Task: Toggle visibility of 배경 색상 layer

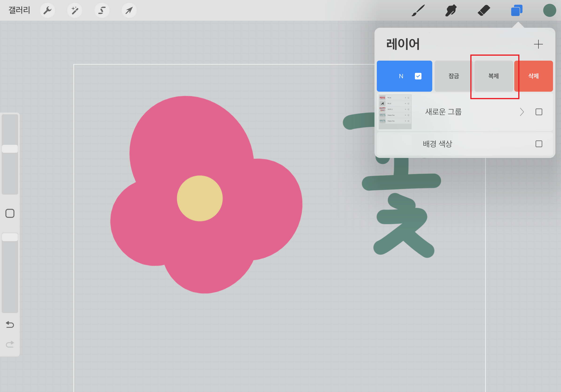Action: pos(539,144)
